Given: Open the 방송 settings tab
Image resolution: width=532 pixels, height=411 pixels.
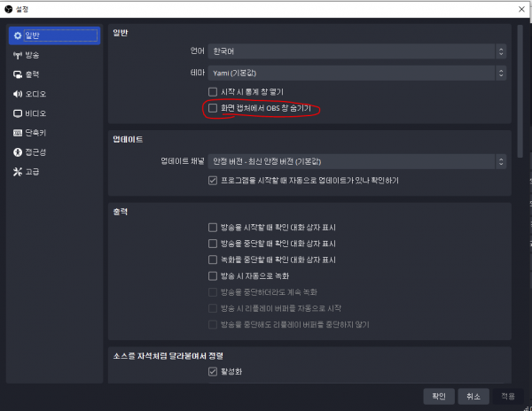Looking at the screenshot, I should pyautogui.click(x=54, y=55).
